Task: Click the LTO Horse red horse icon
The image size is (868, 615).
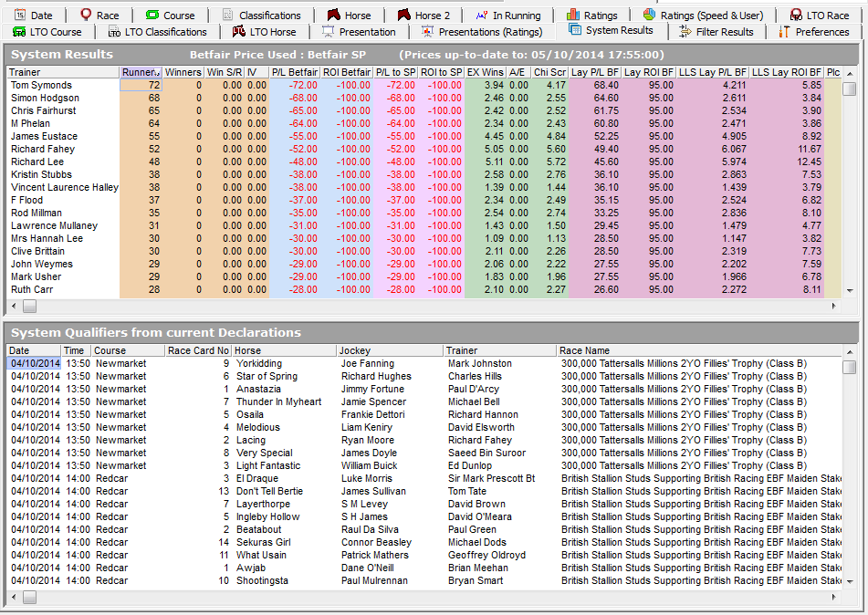Action: (239, 32)
